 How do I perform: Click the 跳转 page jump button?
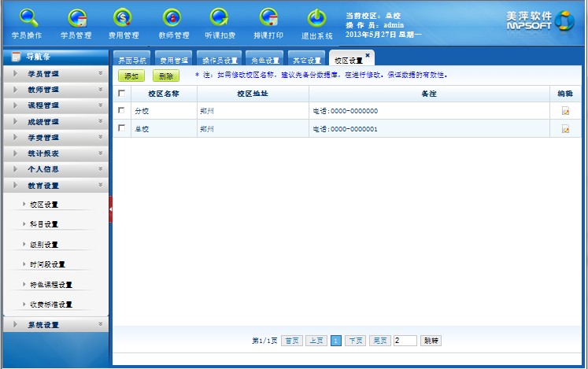pos(431,341)
